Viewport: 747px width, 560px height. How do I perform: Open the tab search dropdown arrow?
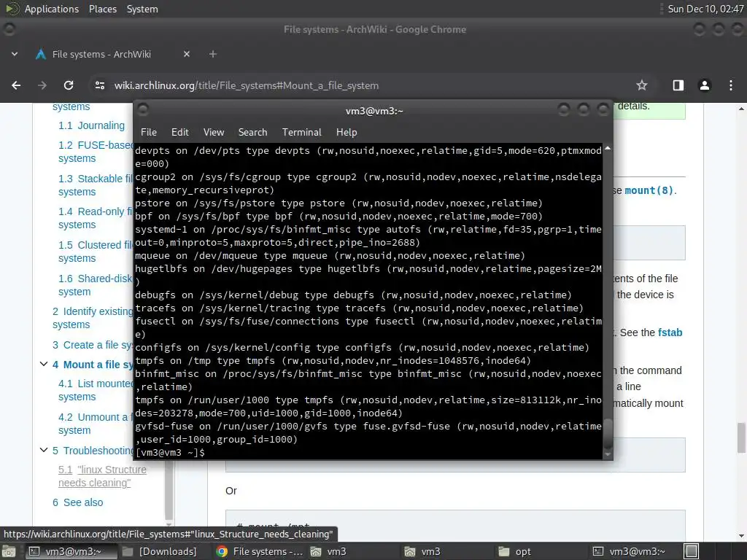coord(15,54)
